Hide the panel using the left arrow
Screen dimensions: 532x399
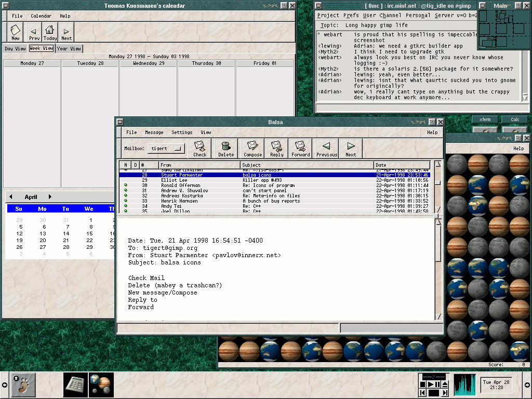(x=4, y=385)
